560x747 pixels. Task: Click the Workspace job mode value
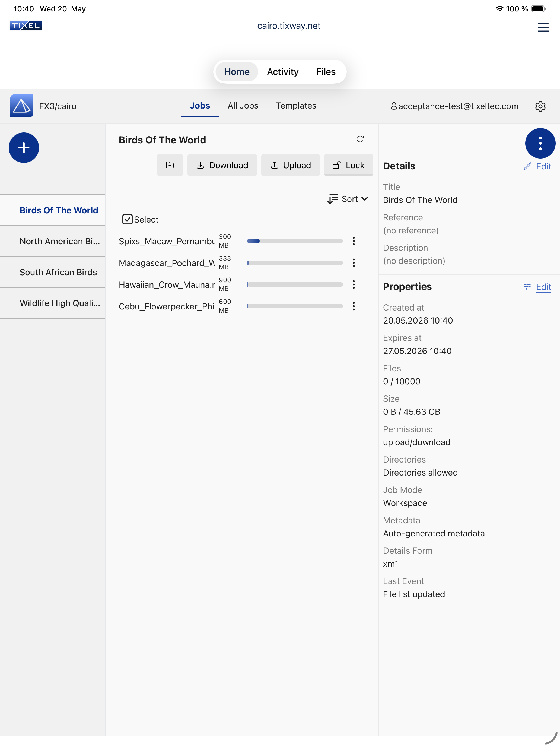coord(405,503)
